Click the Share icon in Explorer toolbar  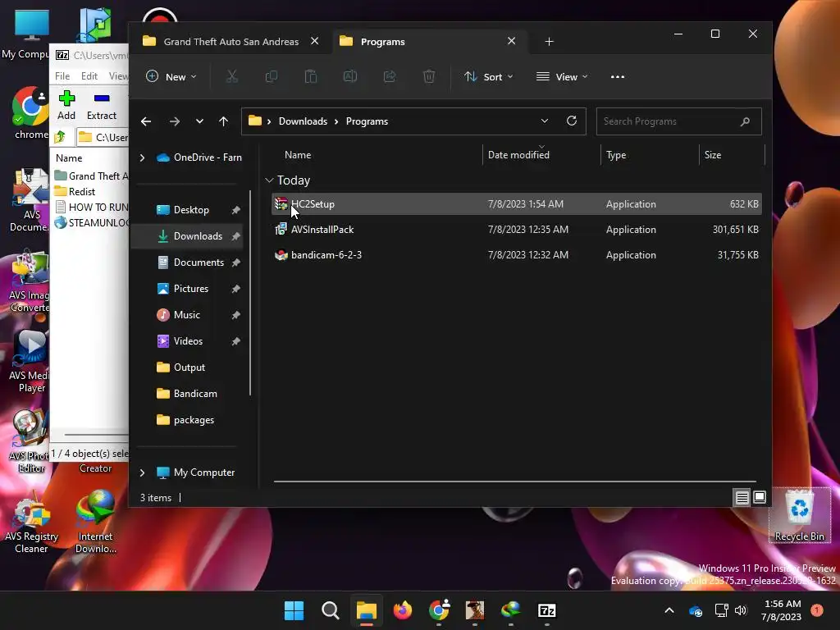pos(390,76)
